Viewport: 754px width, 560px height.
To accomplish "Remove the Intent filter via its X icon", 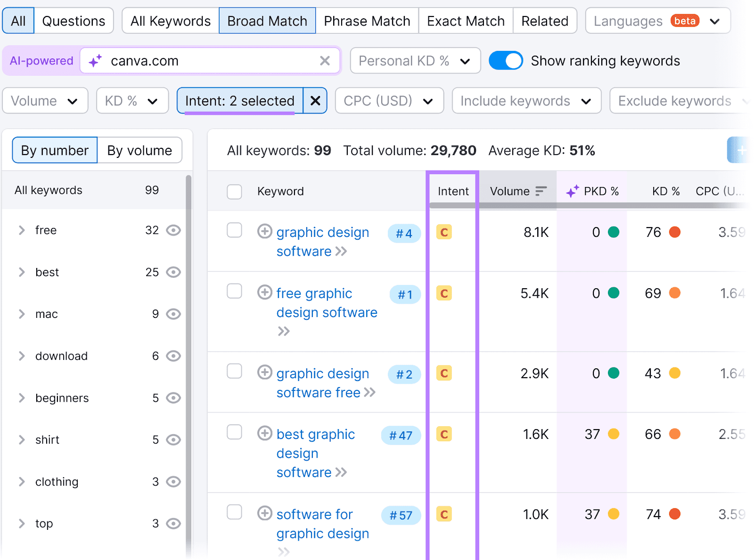I will pyautogui.click(x=315, y=100).
